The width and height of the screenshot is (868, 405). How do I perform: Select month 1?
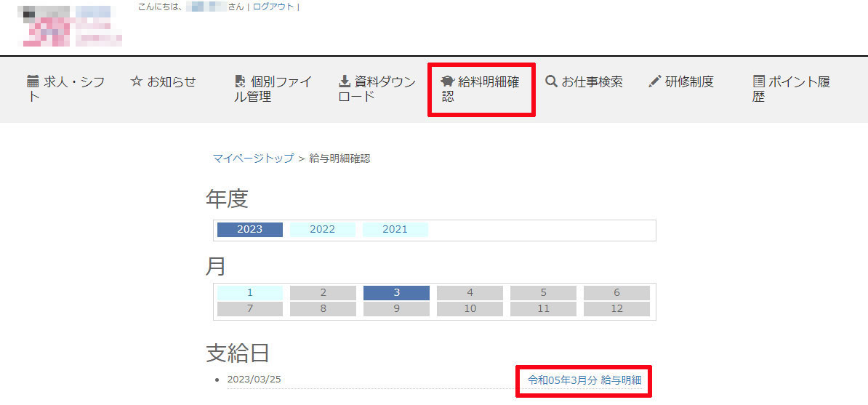point(249,293)
